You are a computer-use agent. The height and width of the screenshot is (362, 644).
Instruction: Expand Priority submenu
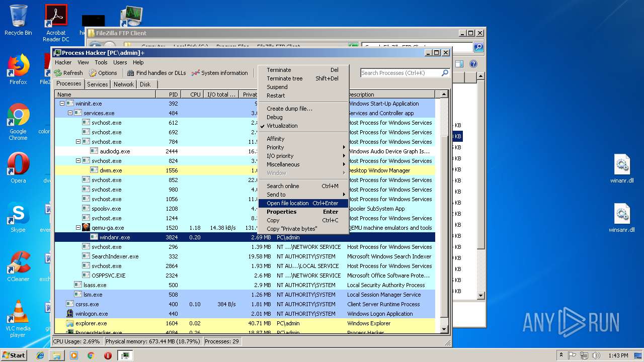pos(303,147)
